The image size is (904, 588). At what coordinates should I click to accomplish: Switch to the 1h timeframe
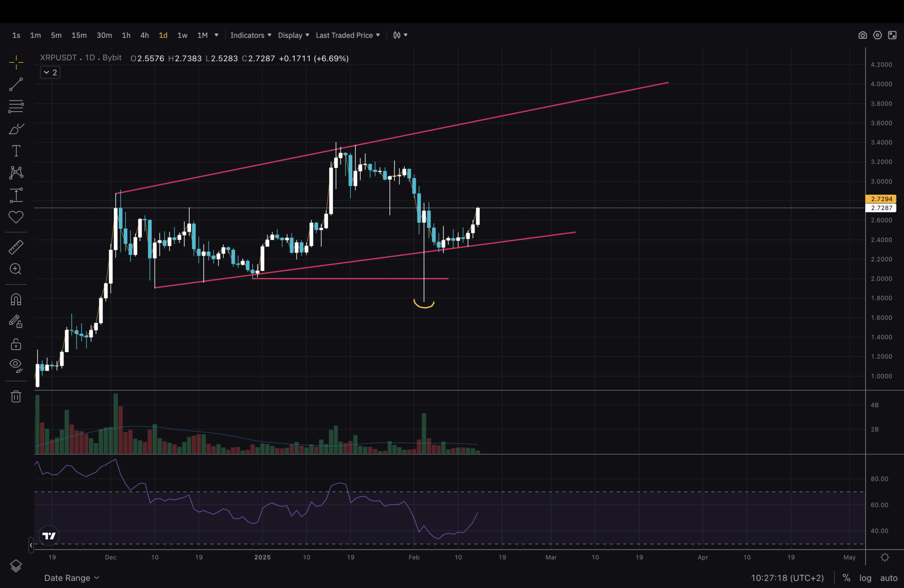pos(126,35)
